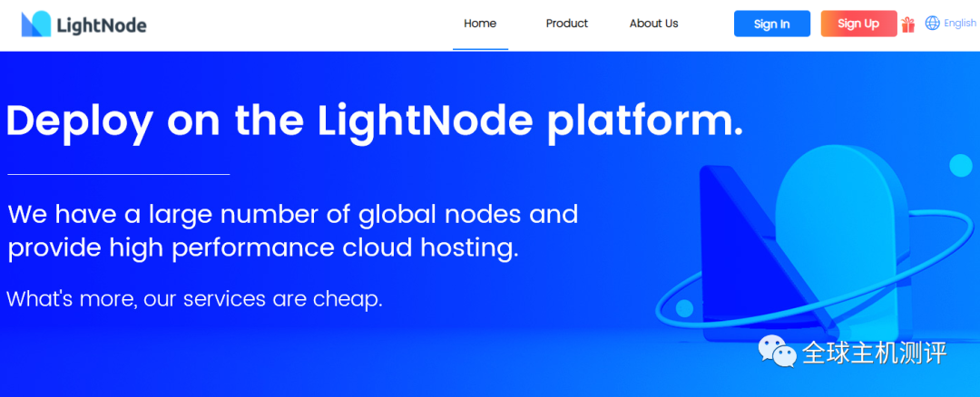
Task: Go to the Home menu item
Action: pos(480,24)
